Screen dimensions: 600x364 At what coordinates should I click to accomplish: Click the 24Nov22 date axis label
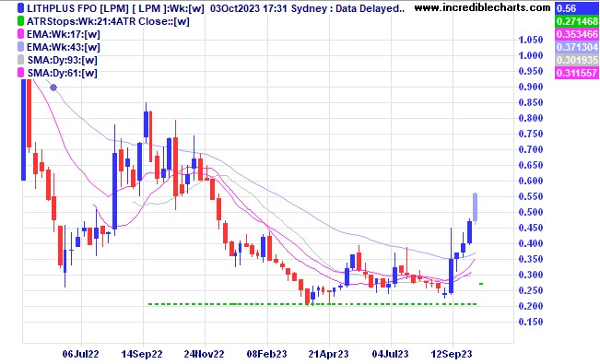[x=205, y=354]
